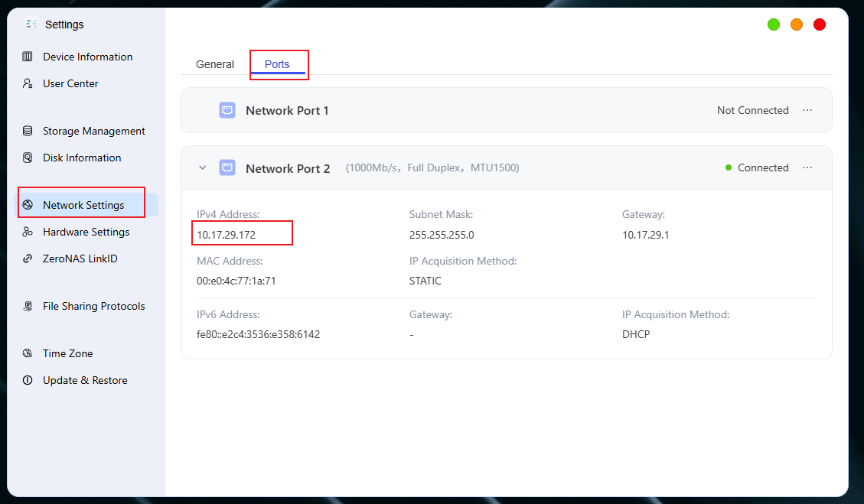Click the ZeroNAS LinkID link icon

point(28,259)
